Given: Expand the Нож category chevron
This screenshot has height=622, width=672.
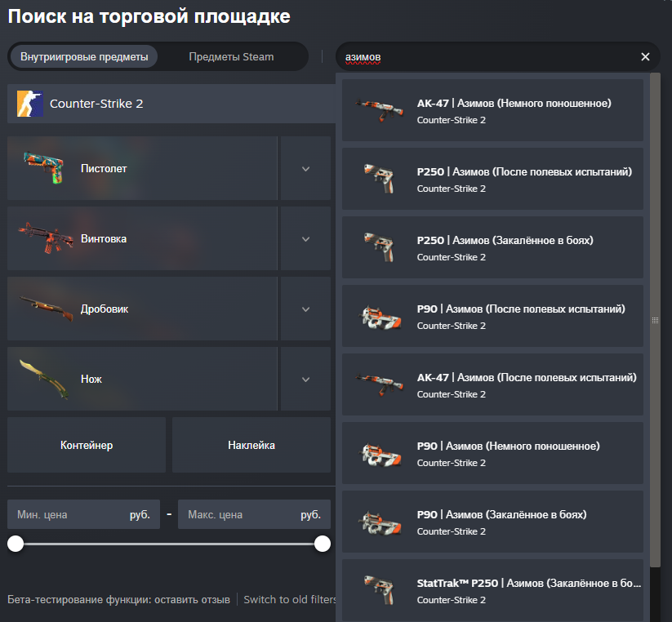Looking at the screenshot, I should [305, 379].
